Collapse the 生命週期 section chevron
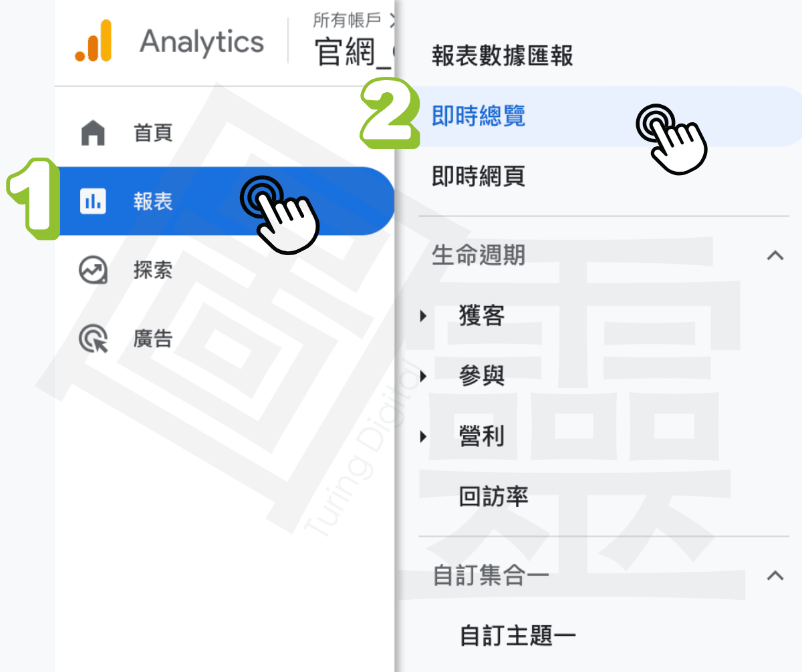The image size is (802, 672). 775,255
